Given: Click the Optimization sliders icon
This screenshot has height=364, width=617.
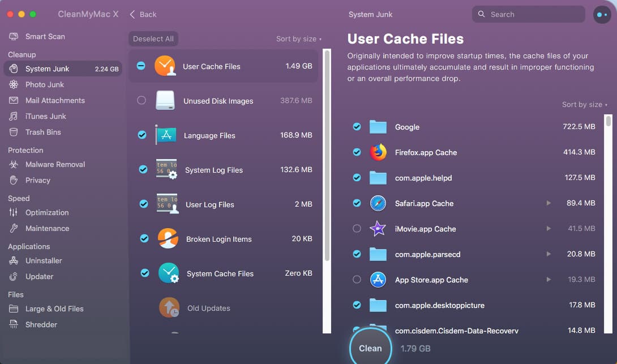Looking at the screenshot, I should (14, 212).
